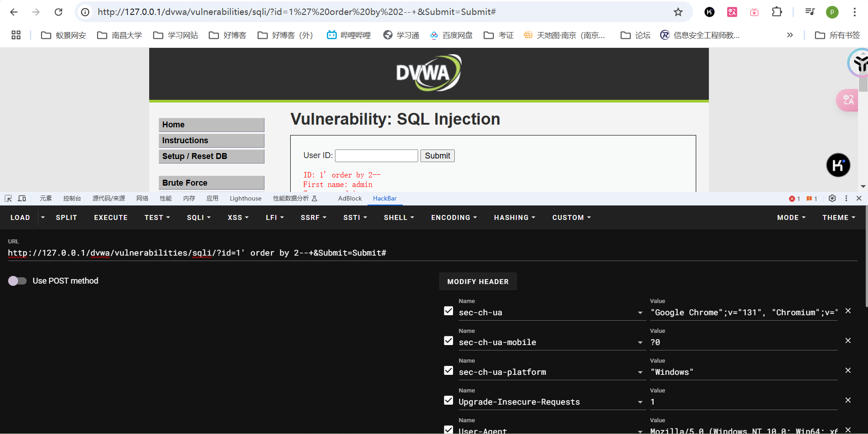Open the LFI dropdown menu
The image size is (868, 434).
tap(275, 218)
